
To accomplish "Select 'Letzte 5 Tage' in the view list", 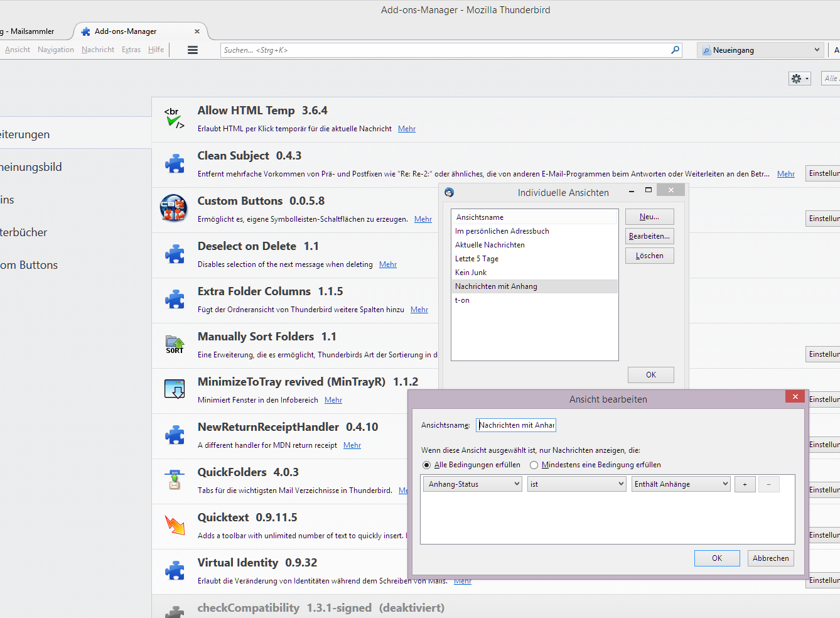I will click(477, 259).
